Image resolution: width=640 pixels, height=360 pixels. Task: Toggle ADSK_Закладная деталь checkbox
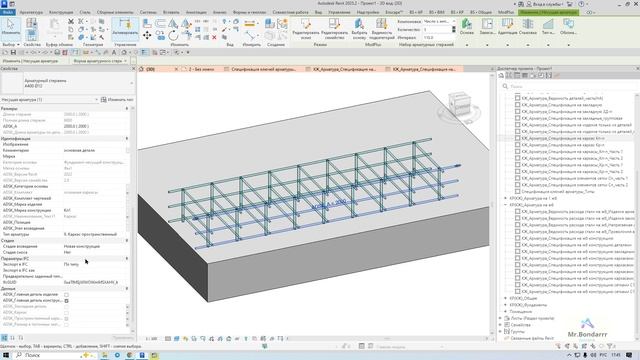point(66,307)
